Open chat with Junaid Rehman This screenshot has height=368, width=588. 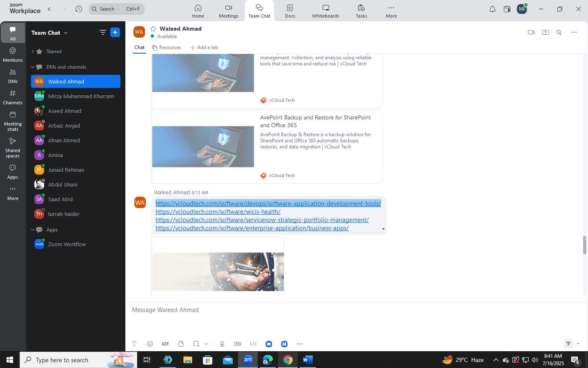click(x=76, y=170)
